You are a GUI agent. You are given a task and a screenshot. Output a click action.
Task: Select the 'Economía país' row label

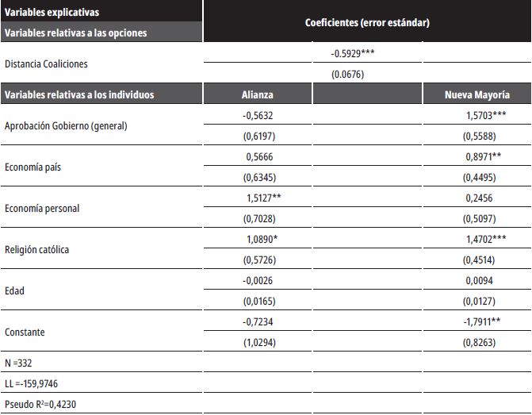pyautogui.click(x=34, y=167)
